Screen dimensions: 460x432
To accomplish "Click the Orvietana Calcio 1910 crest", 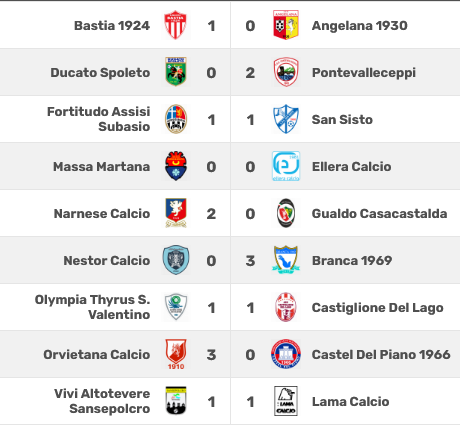I will (176, 354).
